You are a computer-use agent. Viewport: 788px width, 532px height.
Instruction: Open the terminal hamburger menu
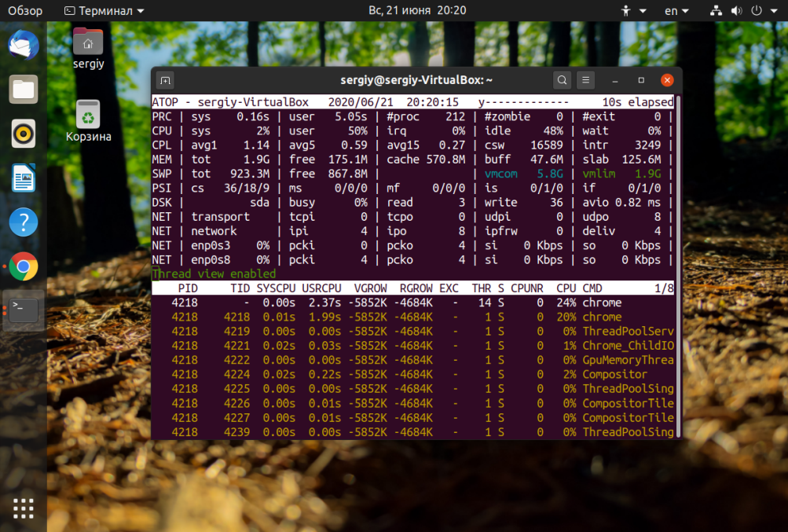585,80
